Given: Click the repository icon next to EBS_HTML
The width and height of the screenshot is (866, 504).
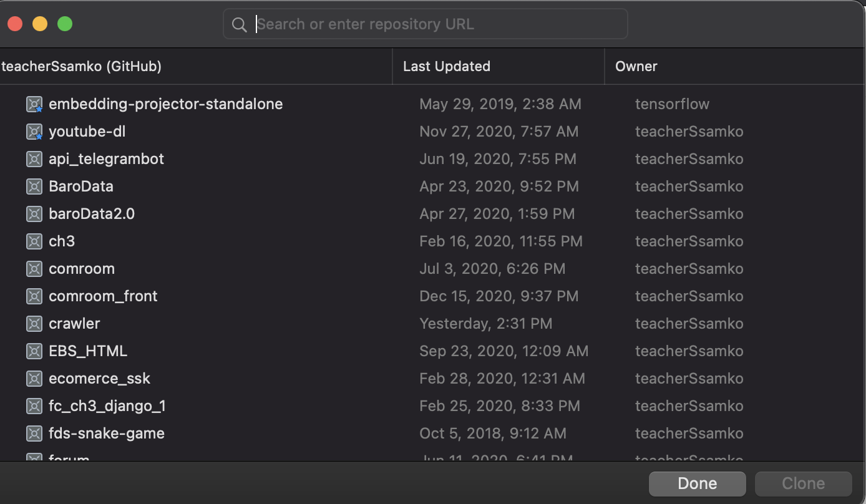Looking at the screenshot, I should (x=34, y=351).
